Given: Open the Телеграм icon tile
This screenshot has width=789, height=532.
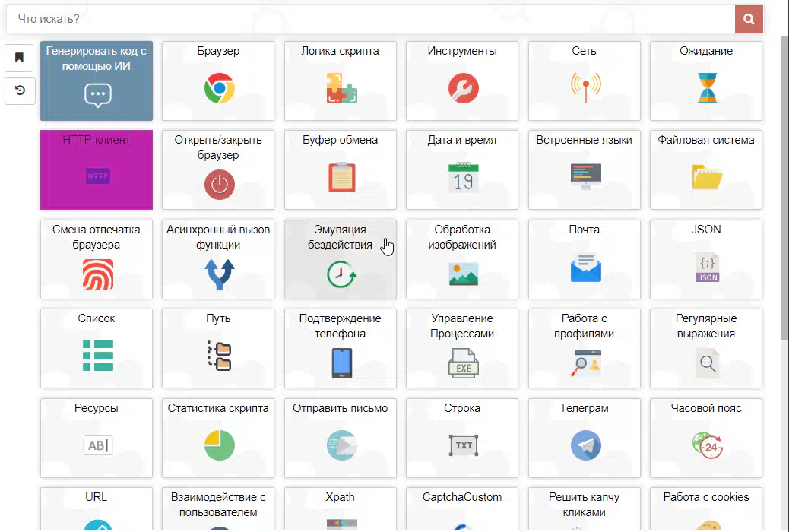Looking at the screenshot, I should tap(585, 445).
